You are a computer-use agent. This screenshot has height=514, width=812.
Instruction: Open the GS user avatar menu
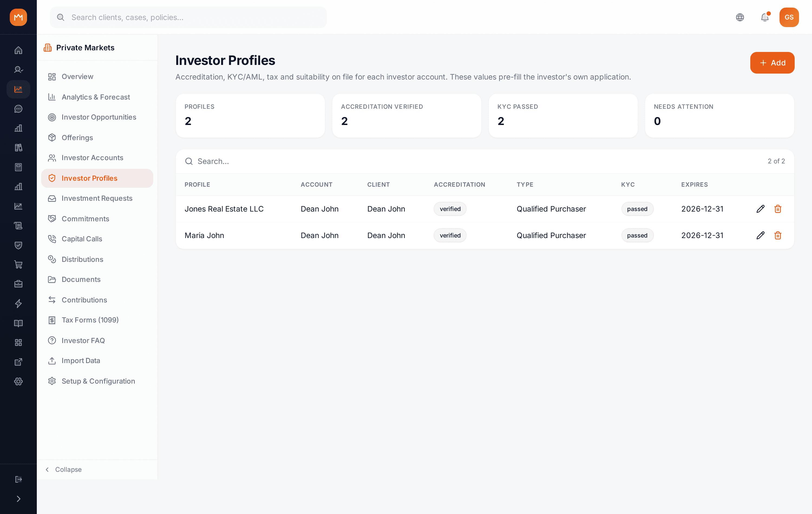pos(789,17)
